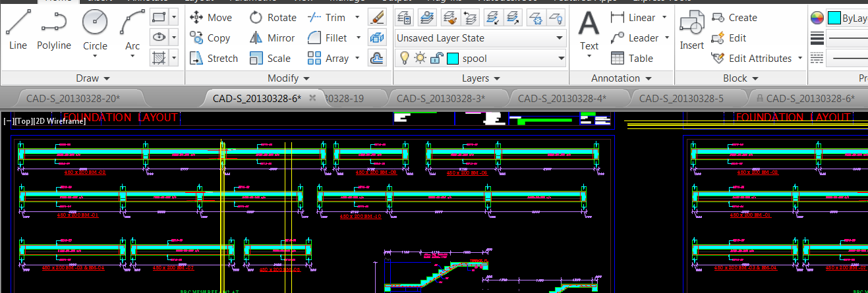Screen dimensions: 868x293
Task: Open the Ellipse flyout arrow
Action: (x=173, y=38)
